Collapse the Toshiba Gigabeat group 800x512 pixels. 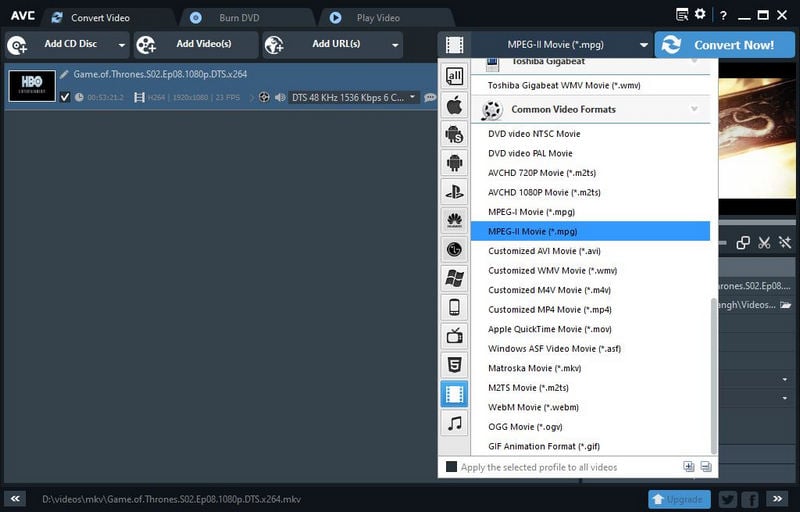(694, 61)
